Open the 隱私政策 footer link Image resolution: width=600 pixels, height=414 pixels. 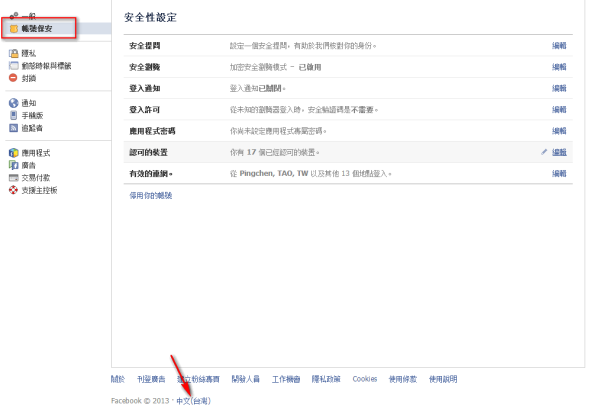pyautogui.click(x=326, y=379)
